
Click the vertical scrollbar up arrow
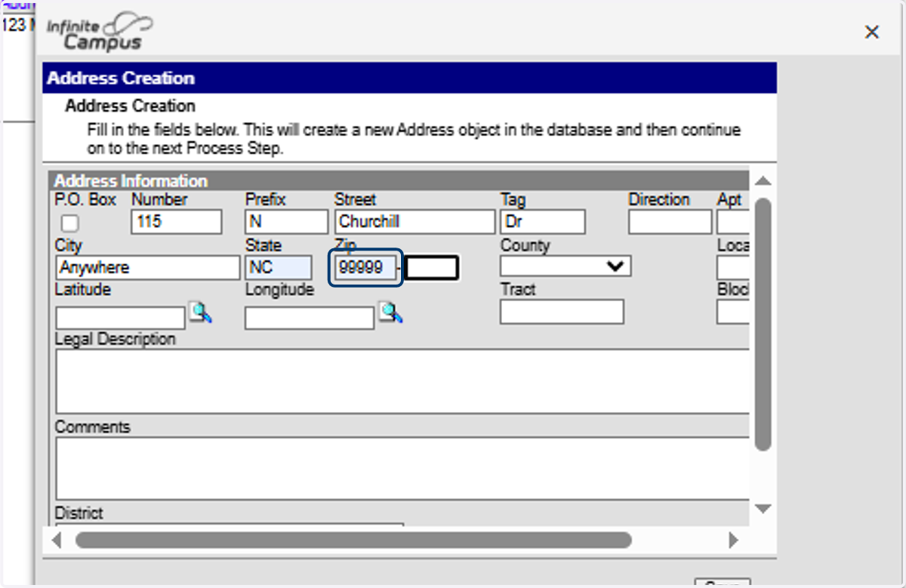pyautogui.click(x=763, y=181)
